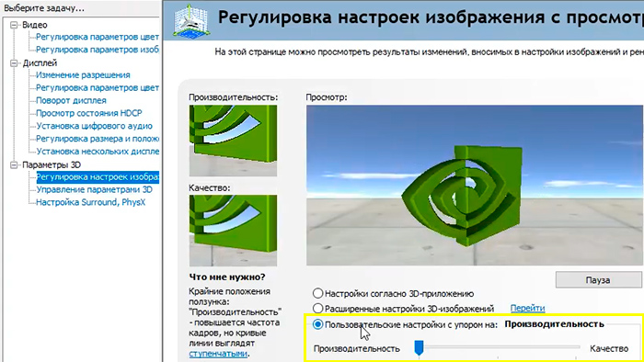Screen dimensions: 644x362
Task: Collapse the Видео tree node
Action: [14, 25]
